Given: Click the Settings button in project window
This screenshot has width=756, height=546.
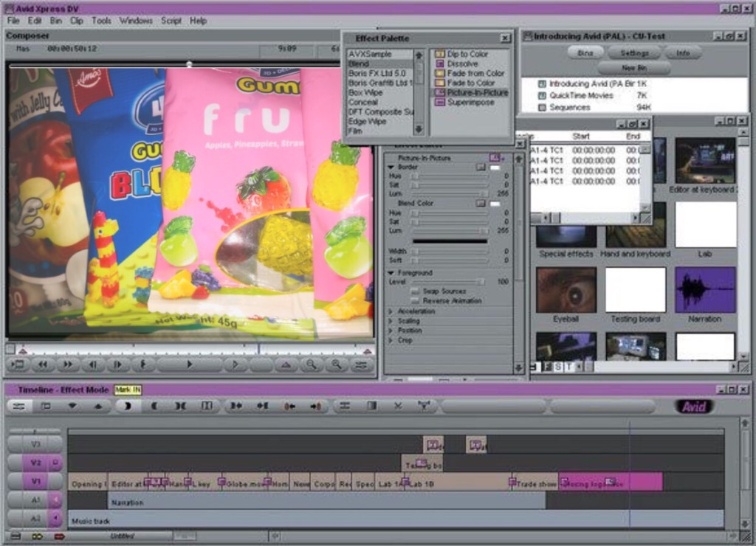Looking at the screenshot, I should pos(634,53).
